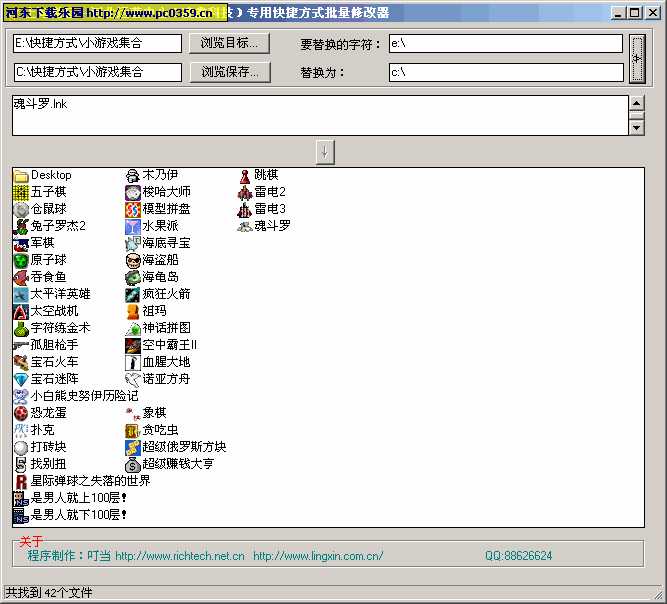Select the Desktop folder icon
Screen dimensions: 667x604
click(x=21, y=175)
